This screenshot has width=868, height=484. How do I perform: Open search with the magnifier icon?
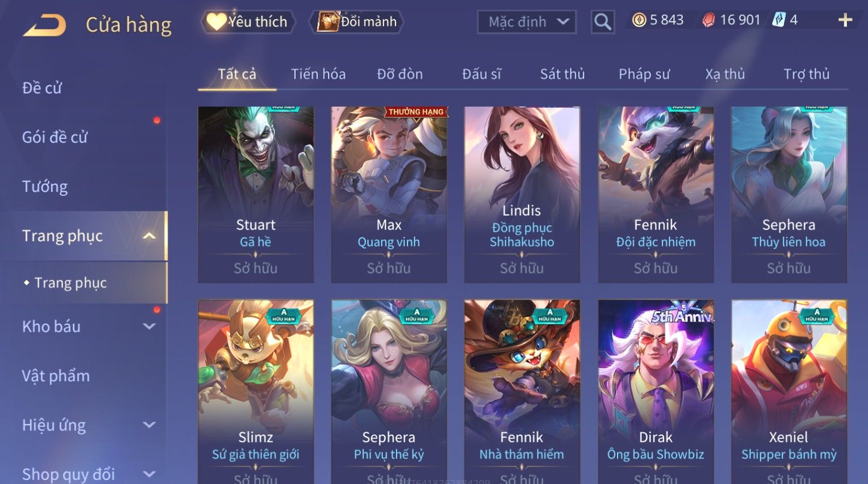coord(603,22)
